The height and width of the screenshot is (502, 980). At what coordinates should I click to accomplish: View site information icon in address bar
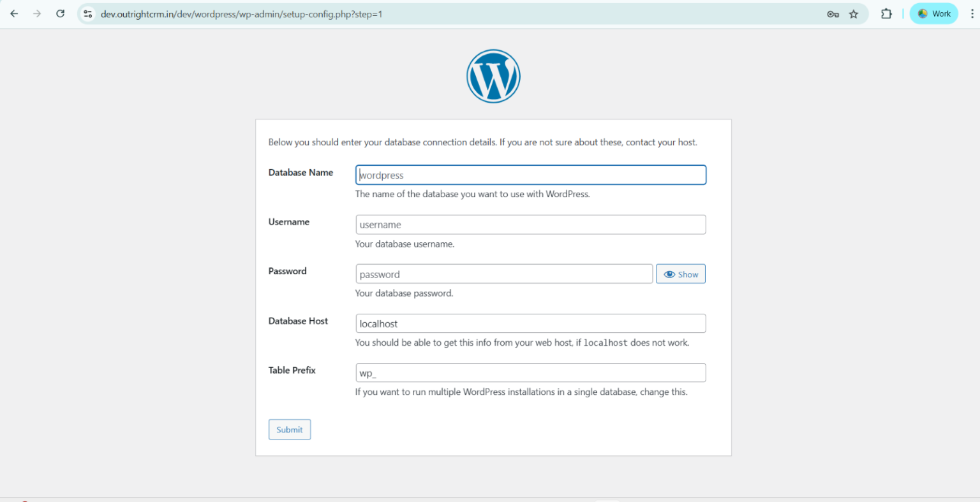pyautogui.click(x=88, y=13)
